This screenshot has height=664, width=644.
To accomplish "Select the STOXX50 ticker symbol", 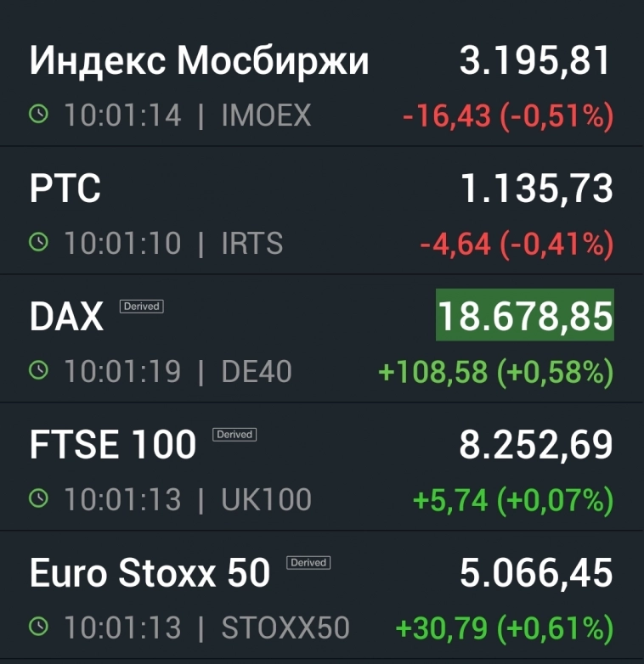I will (x=285, y=627).
